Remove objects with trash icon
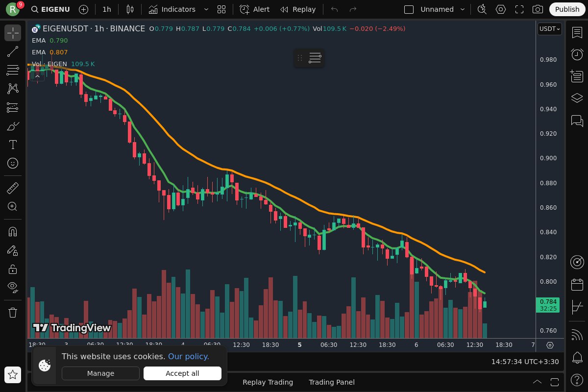Screen dimensions: 588x392 pos(13,312)
